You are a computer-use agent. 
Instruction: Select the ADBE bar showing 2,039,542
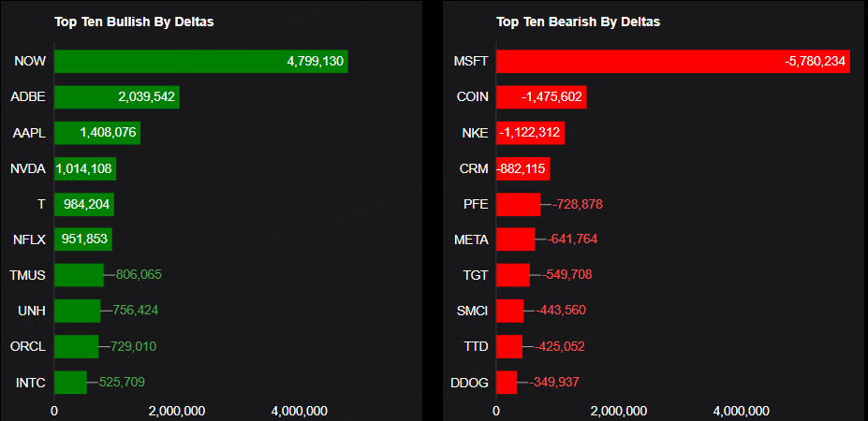click(116, 97)
